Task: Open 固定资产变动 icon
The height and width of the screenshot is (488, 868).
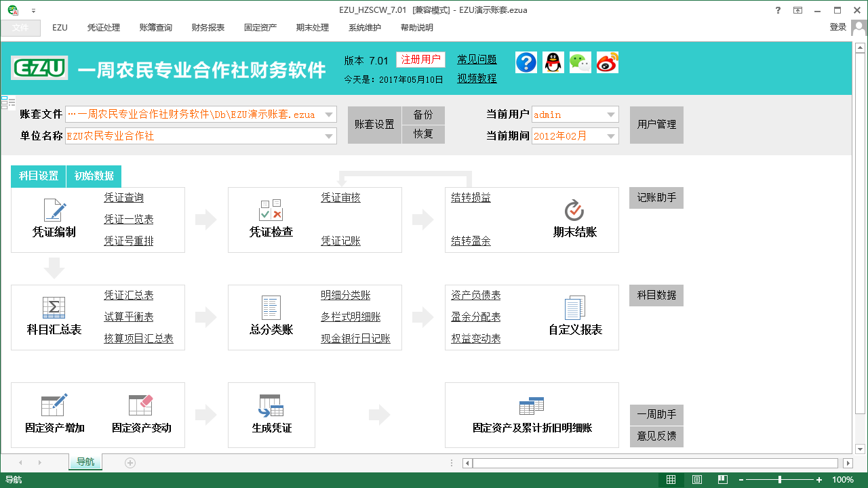Action: [x=141, y=405]
